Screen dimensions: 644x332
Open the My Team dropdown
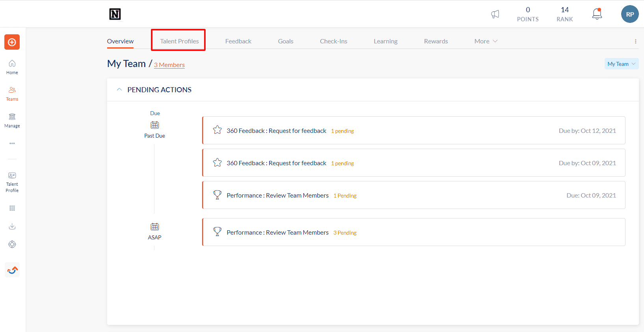(x=622, y=64)
